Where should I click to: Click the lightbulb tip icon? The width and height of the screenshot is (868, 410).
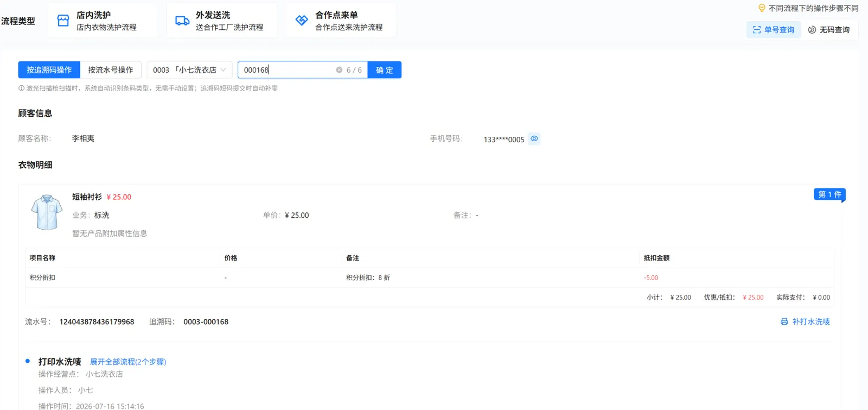point(762,8)
